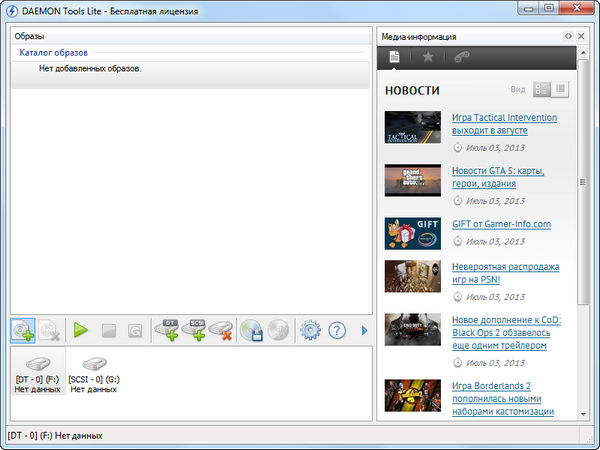
Task: Click the Remove Image disc icon
Action: pyautogui.click(x=50, y=331)
